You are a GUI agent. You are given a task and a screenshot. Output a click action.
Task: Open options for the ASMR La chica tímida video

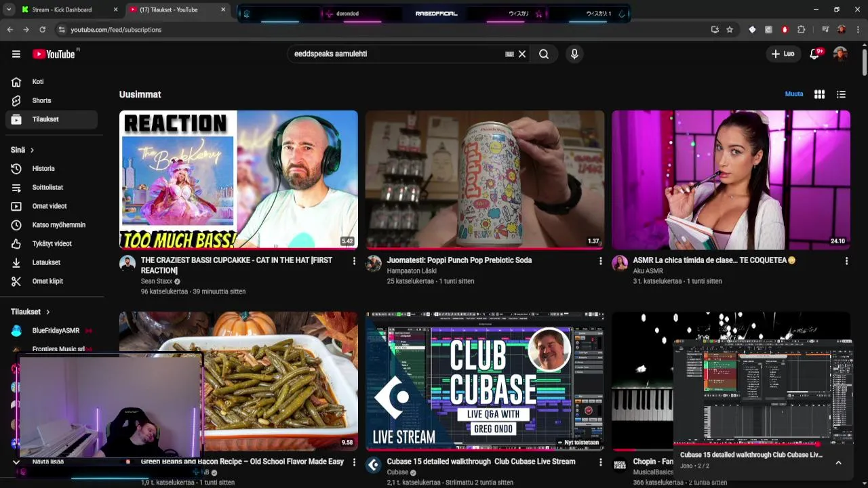[846, 261]
